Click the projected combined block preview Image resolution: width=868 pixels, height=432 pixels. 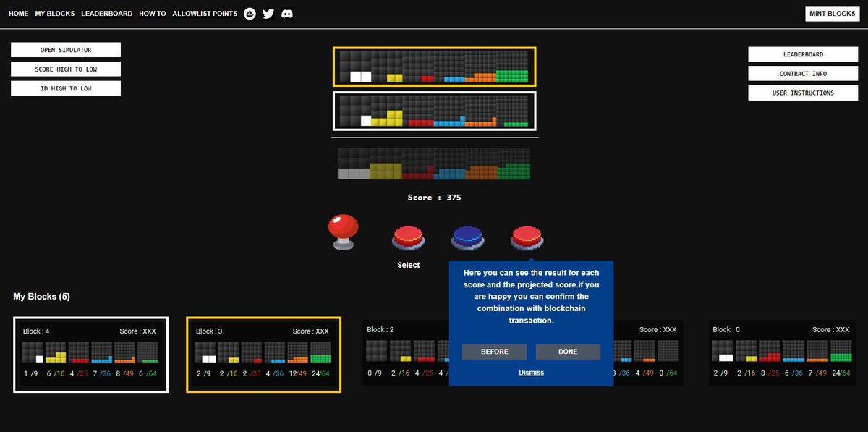(x=434, y=164)
